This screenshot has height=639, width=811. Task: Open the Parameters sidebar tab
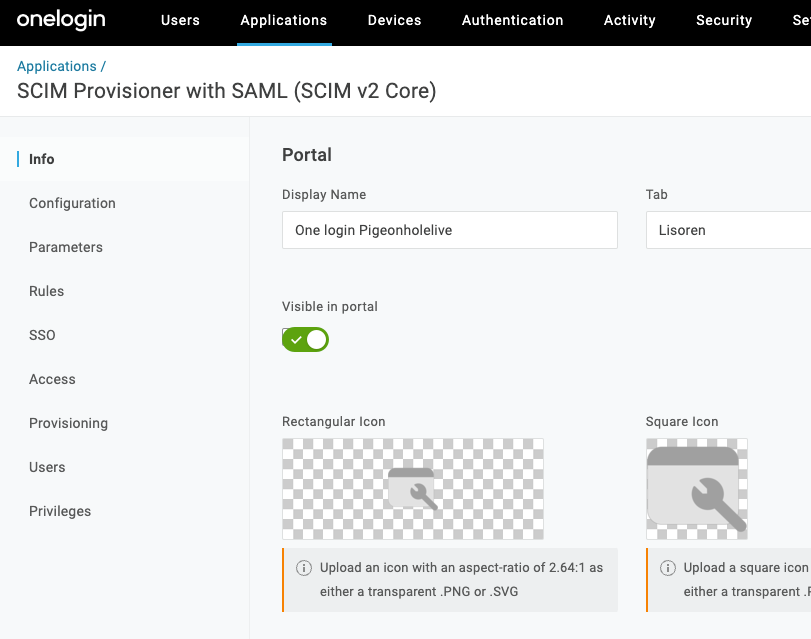(66, 247)
